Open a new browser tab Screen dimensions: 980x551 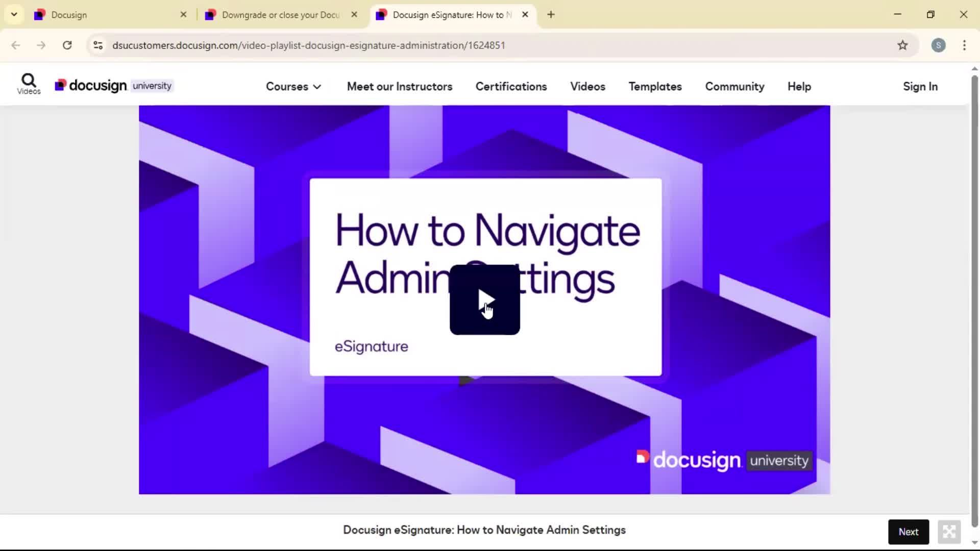pos(551,15)
